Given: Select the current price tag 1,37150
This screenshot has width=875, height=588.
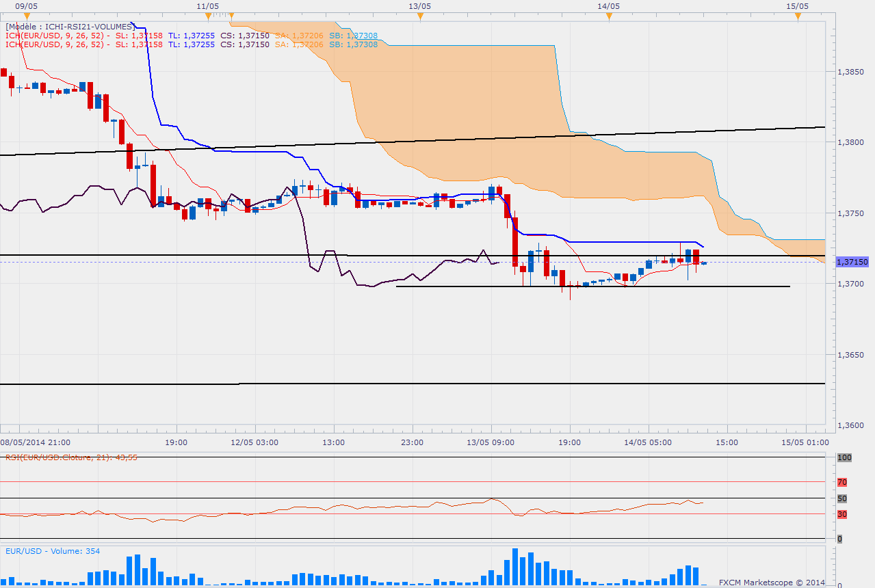Looking at the screenshot, I should pos(852,262).
